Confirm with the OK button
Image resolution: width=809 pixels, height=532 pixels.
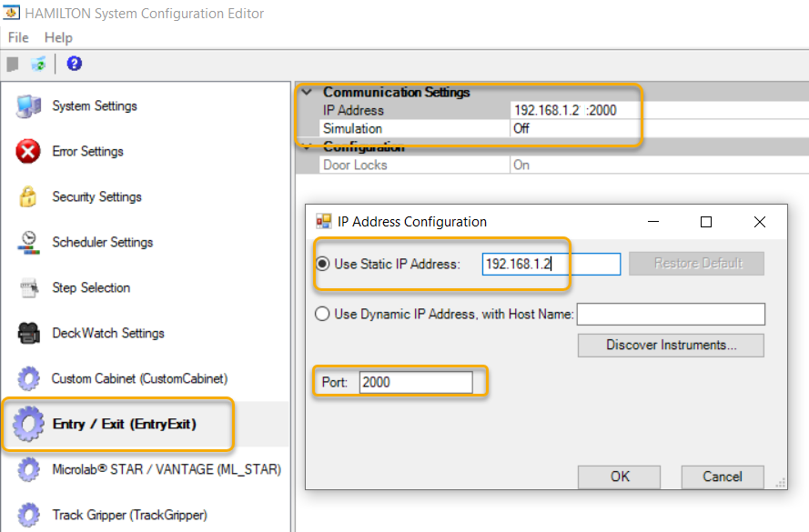click(x=619, y=477)
